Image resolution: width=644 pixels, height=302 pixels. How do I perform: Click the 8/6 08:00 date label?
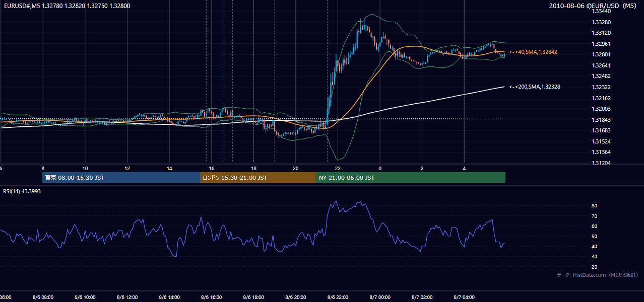tap(43, 297)
